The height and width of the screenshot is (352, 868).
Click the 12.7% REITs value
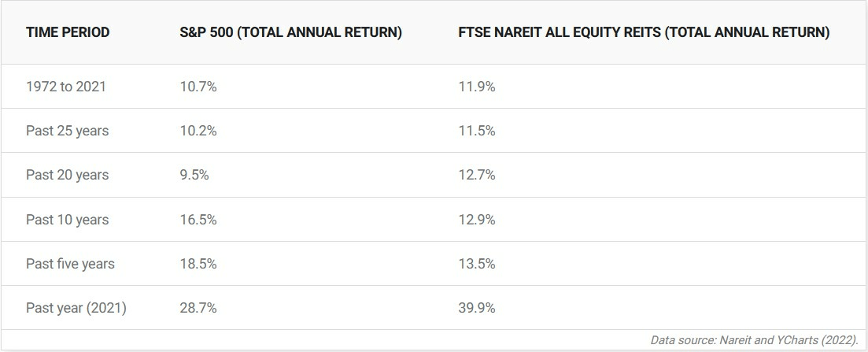[477, 175]
